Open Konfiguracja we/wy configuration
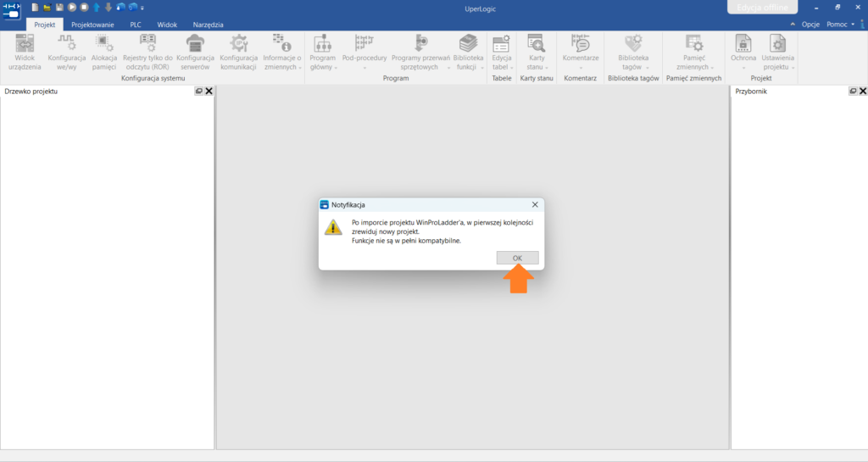Image resolution: width=868 pixels, height=462 pixels. tap(66, 53)
